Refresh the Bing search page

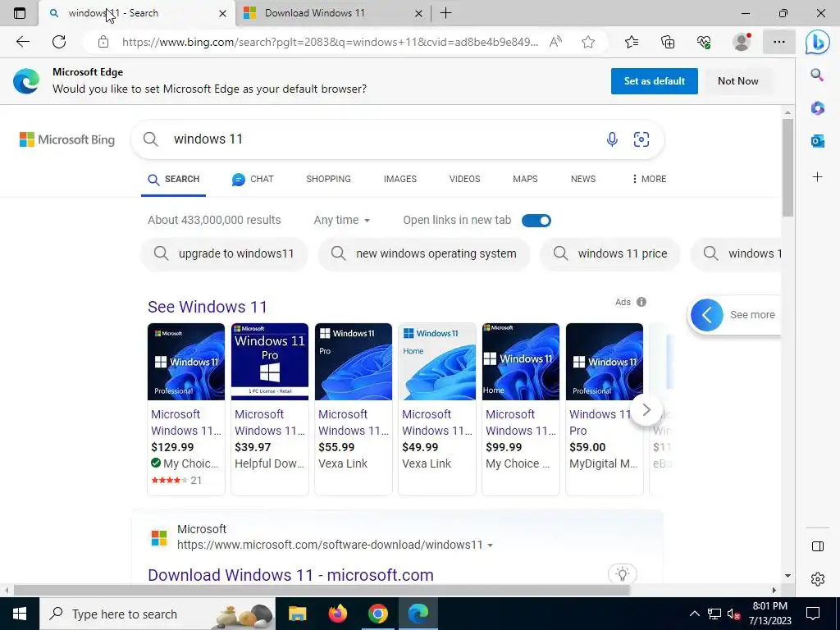(59, 42)
